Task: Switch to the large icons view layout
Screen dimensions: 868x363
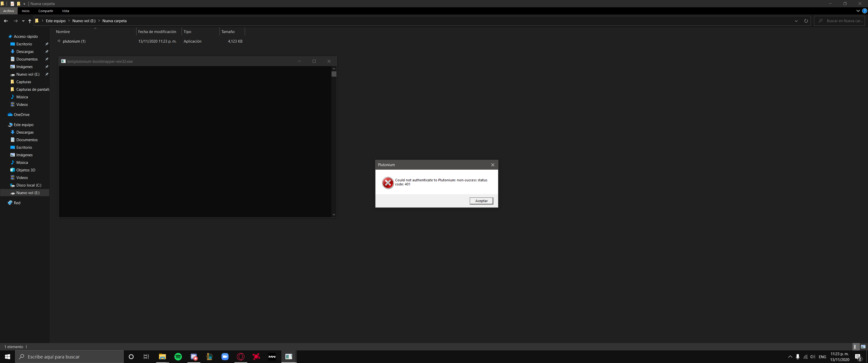Action: coord(863,347)
